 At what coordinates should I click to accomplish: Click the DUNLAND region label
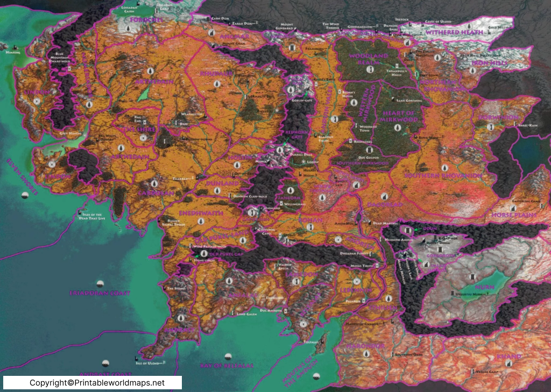pos(222,183)
